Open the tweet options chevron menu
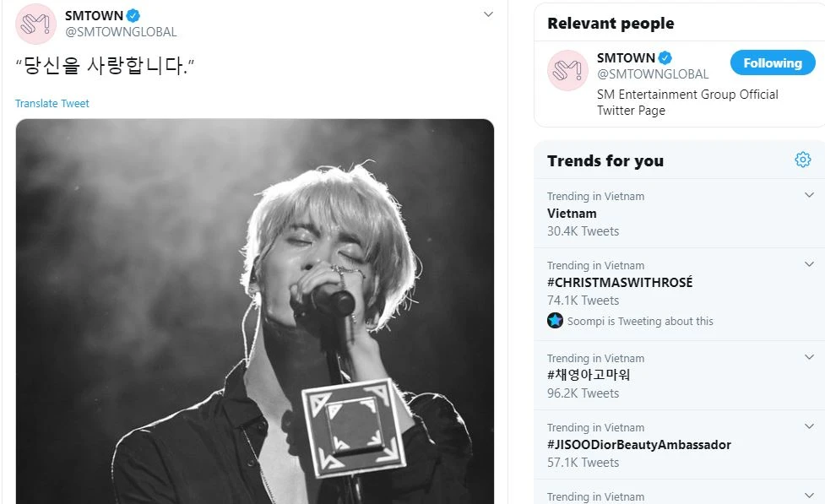 coord(488,14)
